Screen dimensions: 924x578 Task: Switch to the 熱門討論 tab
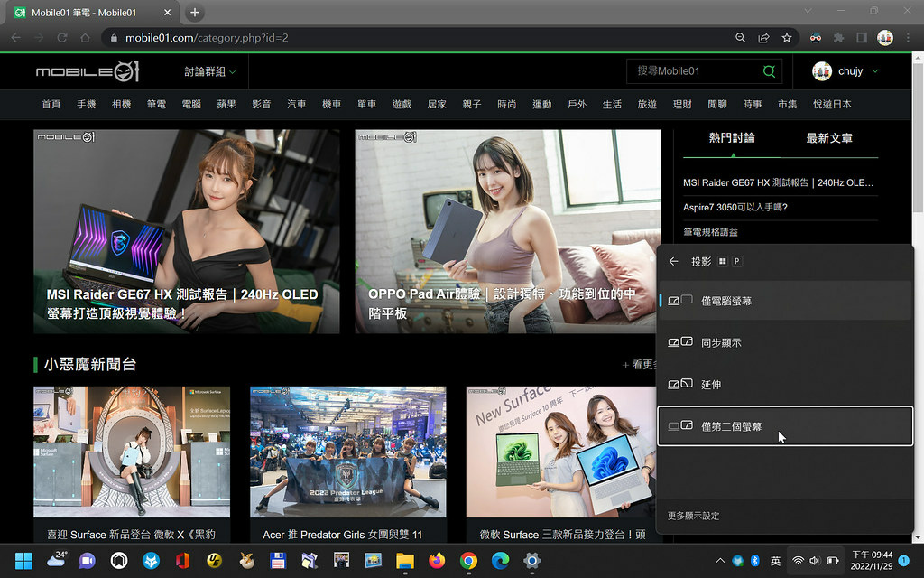coord(732,138)
